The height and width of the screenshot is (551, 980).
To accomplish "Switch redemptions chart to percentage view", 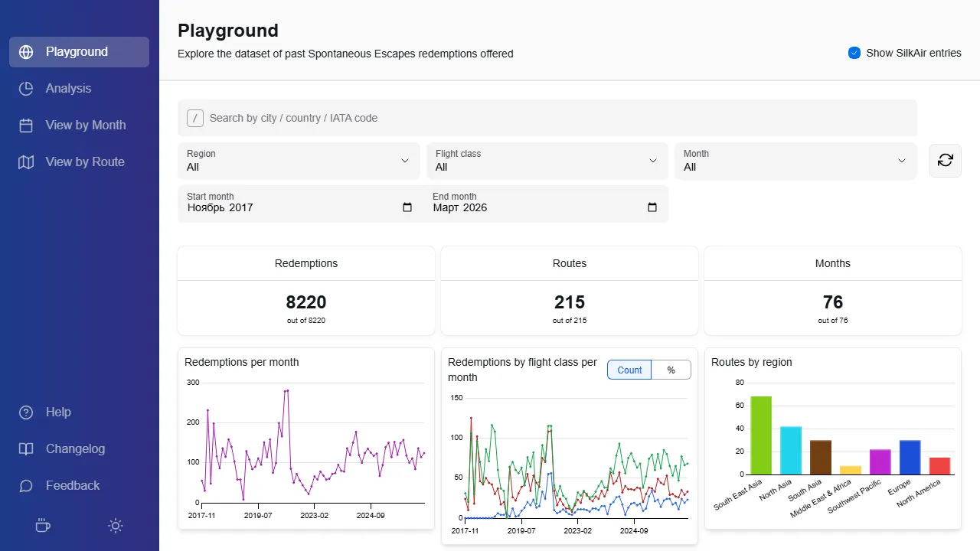I will 671,370.
